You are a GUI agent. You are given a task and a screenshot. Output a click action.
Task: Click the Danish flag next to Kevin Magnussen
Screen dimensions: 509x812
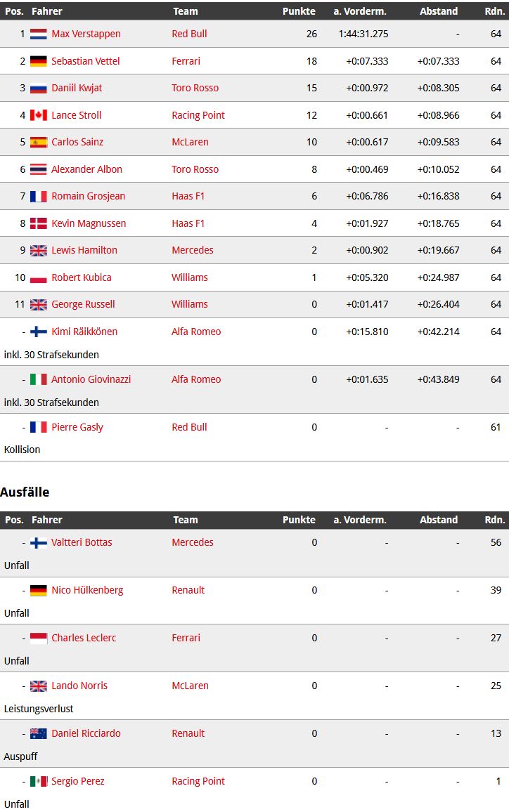[x=39, y=223]
